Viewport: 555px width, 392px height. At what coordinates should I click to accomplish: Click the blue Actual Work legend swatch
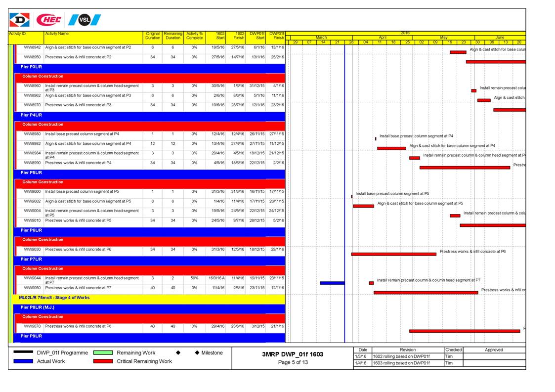(23, 361)
